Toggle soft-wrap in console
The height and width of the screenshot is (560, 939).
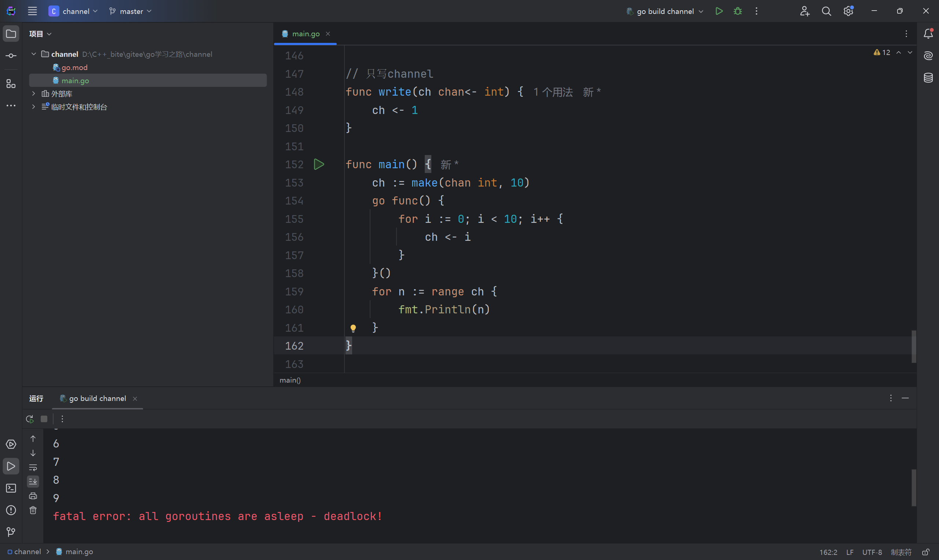coord(33,467)
